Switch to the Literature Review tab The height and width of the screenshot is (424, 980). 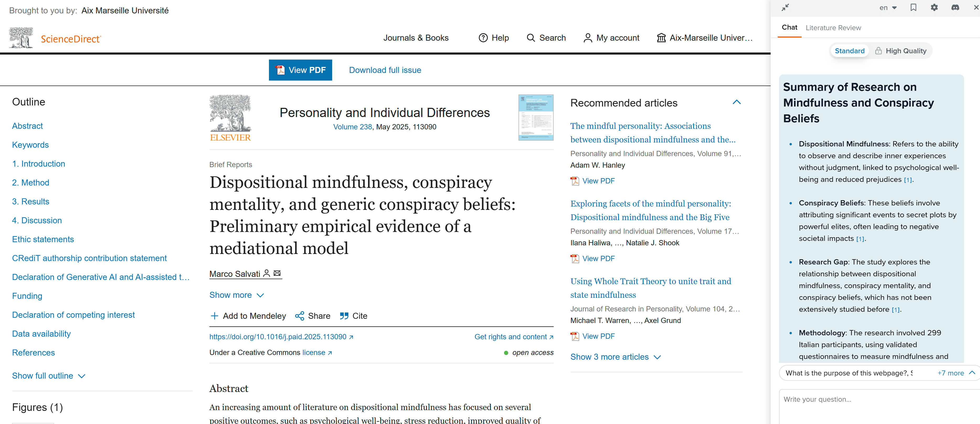(833, 28)
